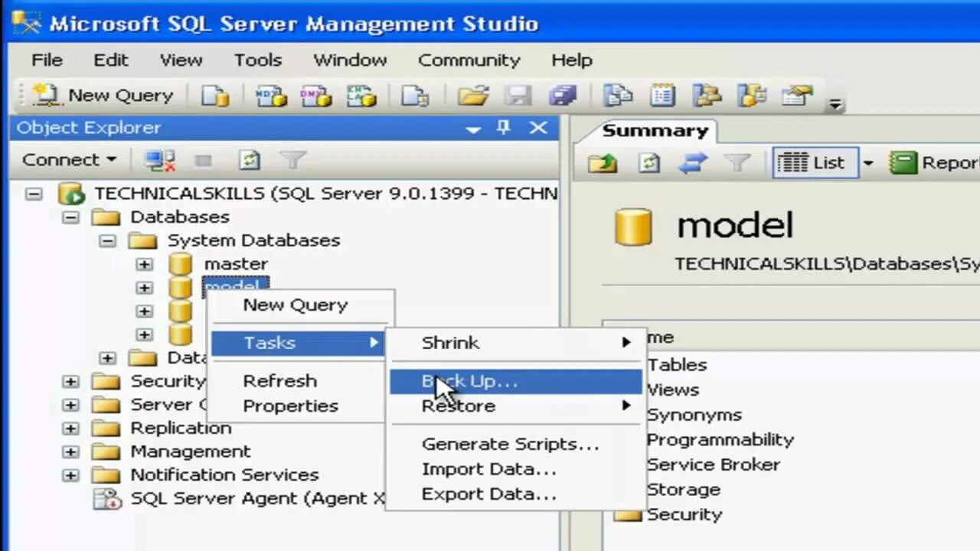Open the Edit menu
Viewport: 980px width, 551px height.
[111, 60]
